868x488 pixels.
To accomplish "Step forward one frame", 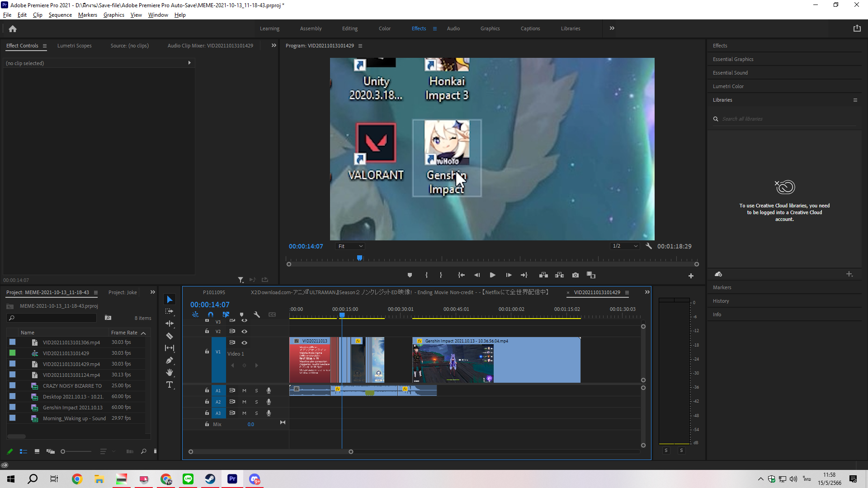I will 509,275.
